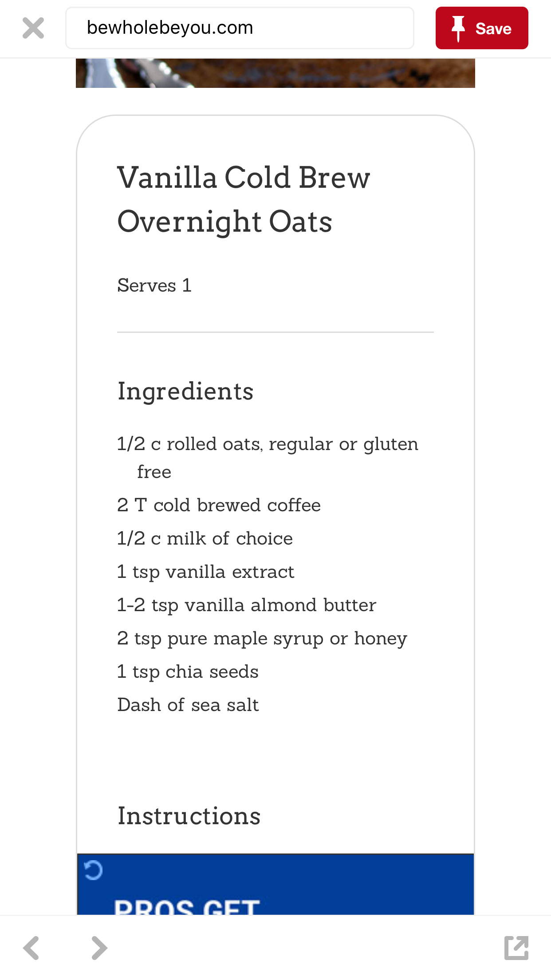Screen dimensions: 551x980
Task: Open the blue PROS GET ad banner
Action: coord(275,884)
